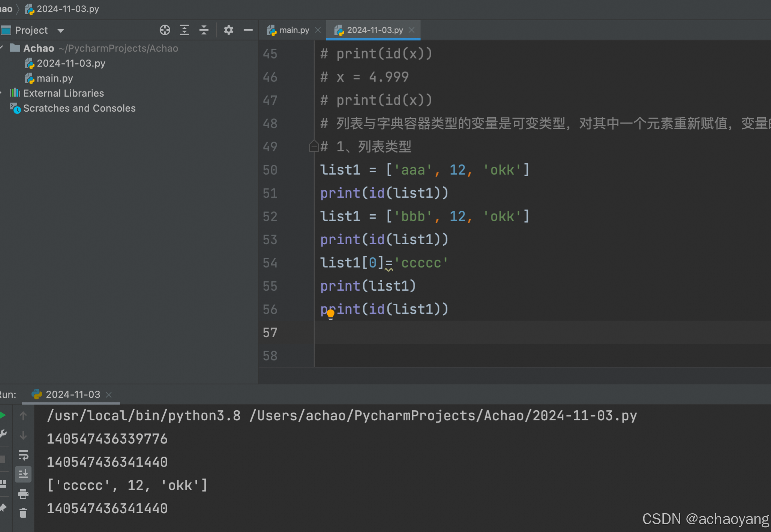
Task: Toggle scroll to end of output
Action: click(x=23, y=474)
